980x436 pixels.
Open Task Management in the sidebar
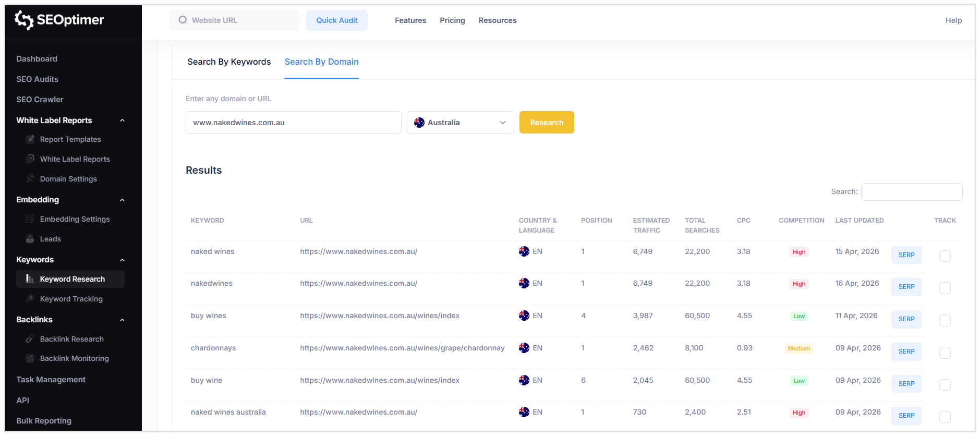(51, 380)
